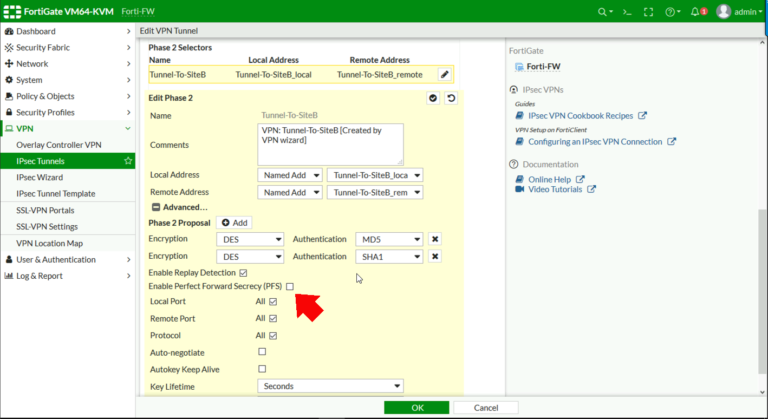Image resolution: width=768 pixels, height=419 pixels.
Task: Open Remote Address type dropdown (Named Add)
Action: click(x=290, y=193)
